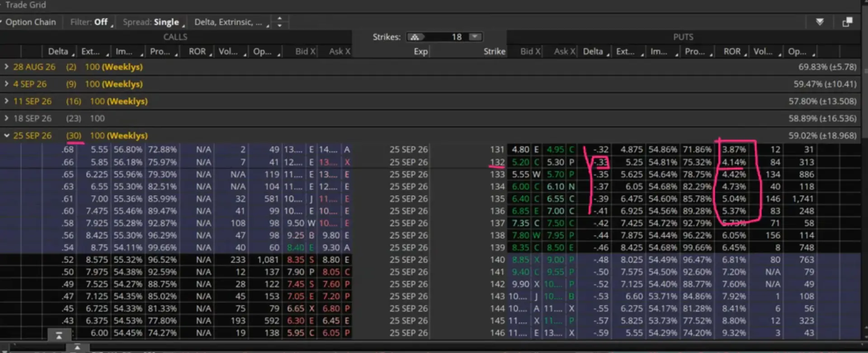Screen dimensions: 868x353
Task: Click put bid 4.80 at strike 131
Action: click(520, 150)
